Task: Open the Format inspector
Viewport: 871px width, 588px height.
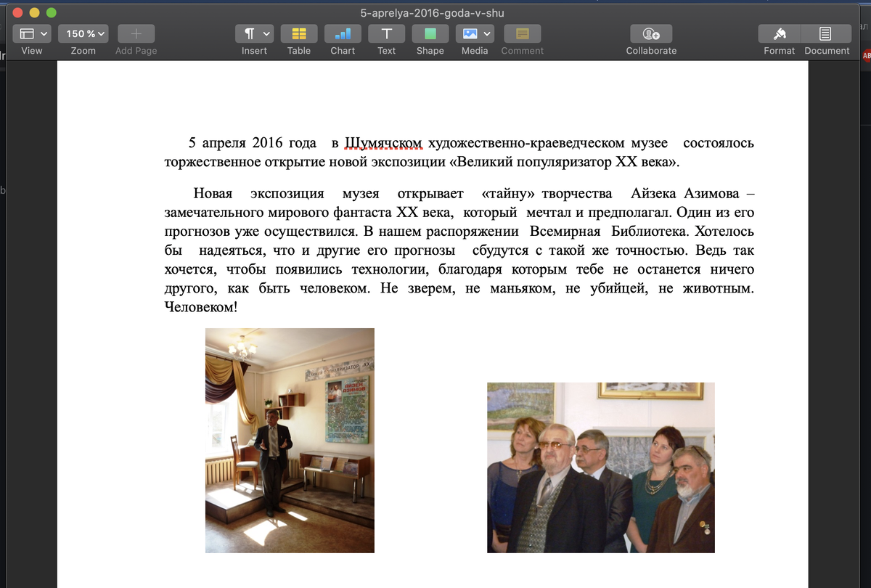Action: click(779, 33)
